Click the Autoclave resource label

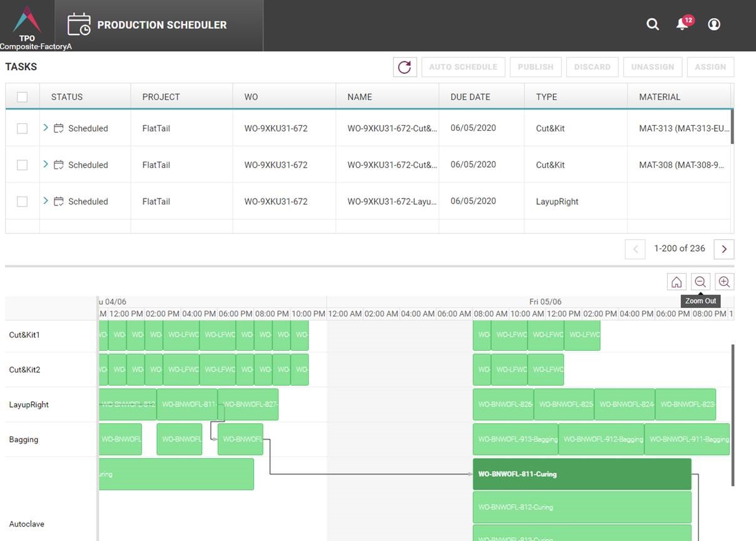click(x=26, y=524)
